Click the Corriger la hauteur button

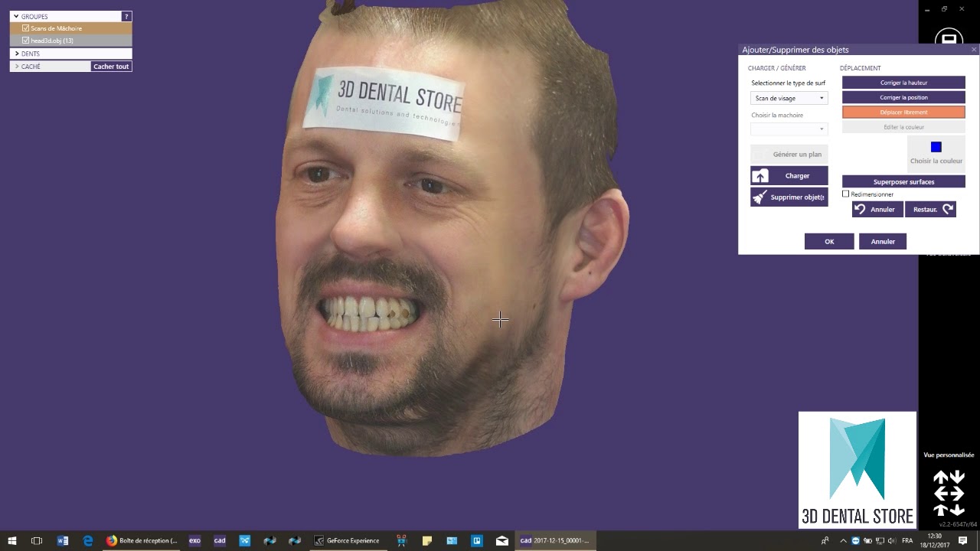tap(903, 83)
